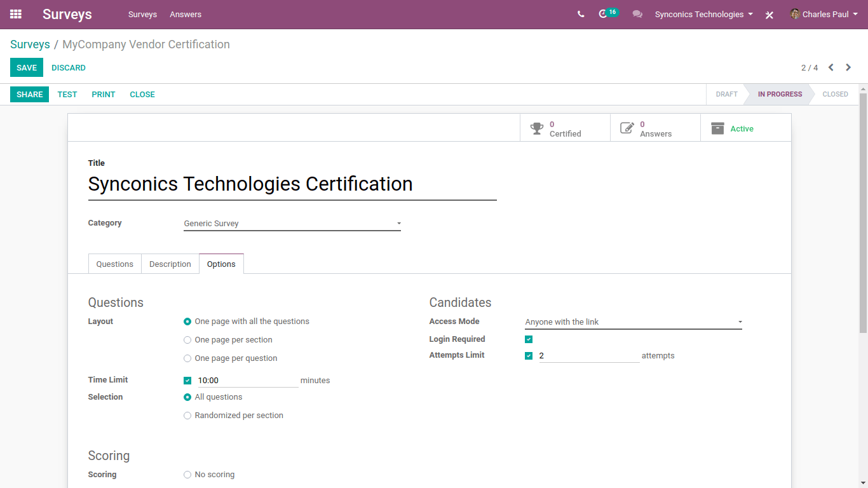Open the apps grid menu icon
Screen dimensions: 868x488
[x=16, y=14]
